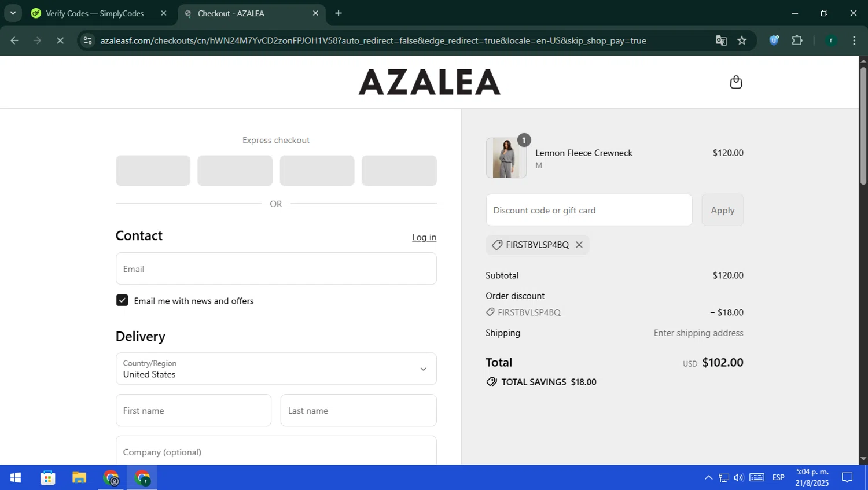Open the Chrome three-dot menu

point(854,40)
